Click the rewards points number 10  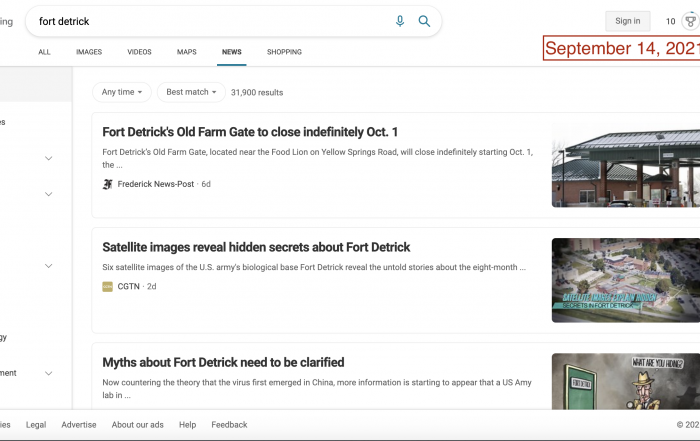pos(671,21)
